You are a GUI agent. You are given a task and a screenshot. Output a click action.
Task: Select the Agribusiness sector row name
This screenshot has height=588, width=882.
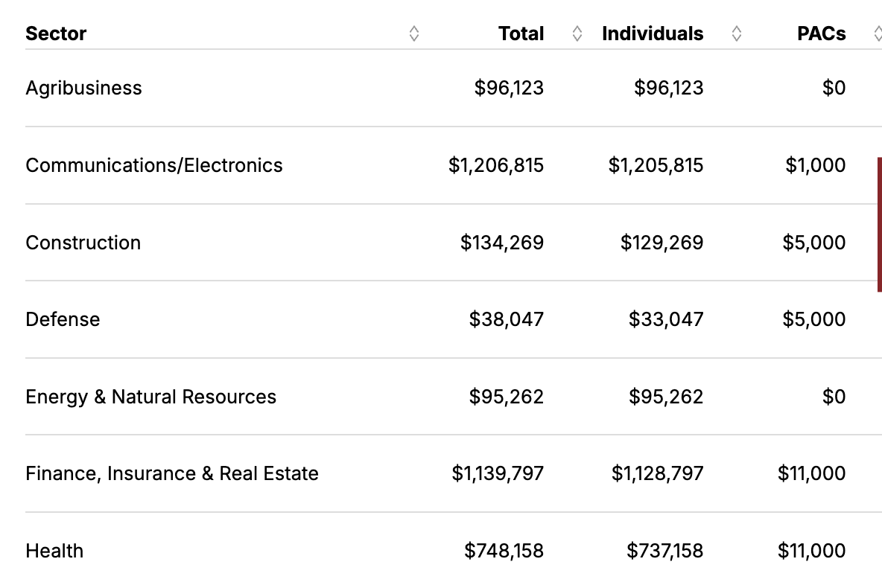click(83, 88)
